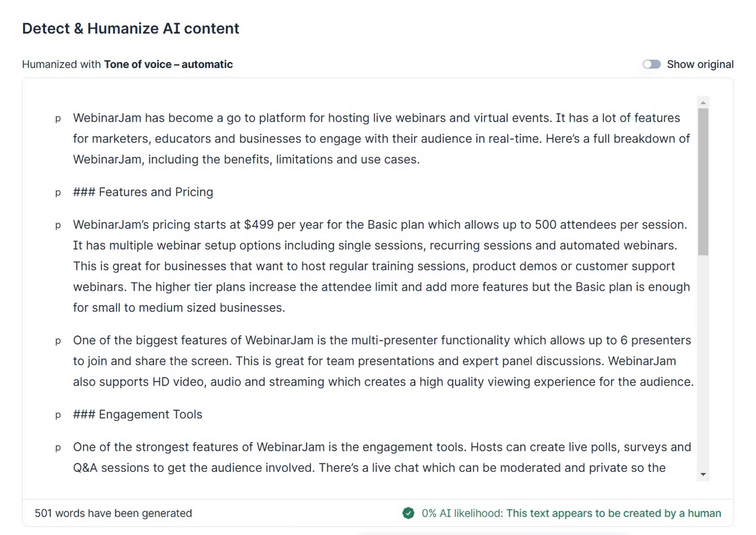756x535 pixels.
Task: Click the Show original text label
Action: point(700,65)
